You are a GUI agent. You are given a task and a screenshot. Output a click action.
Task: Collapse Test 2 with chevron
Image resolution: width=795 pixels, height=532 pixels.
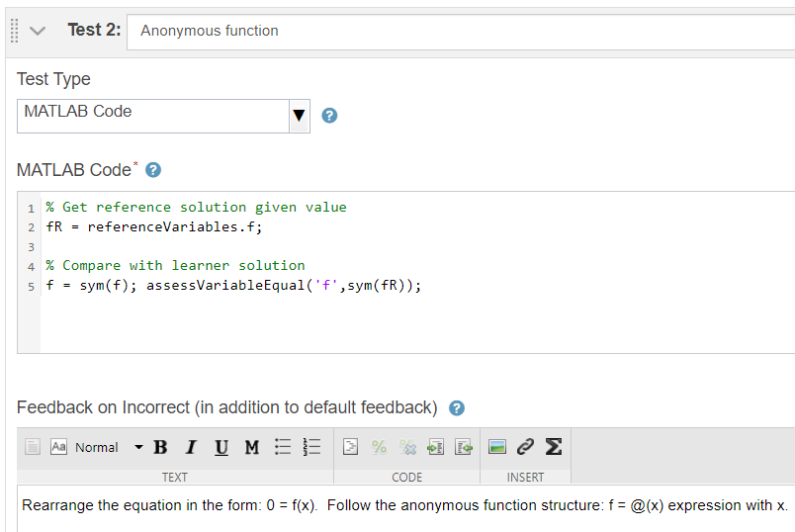click(39, 31)
